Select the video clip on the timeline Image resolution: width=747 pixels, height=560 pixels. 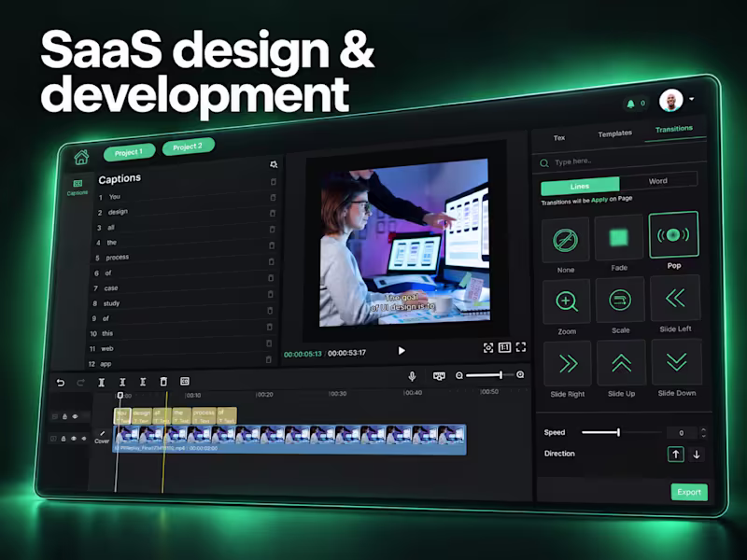(289, 439)
